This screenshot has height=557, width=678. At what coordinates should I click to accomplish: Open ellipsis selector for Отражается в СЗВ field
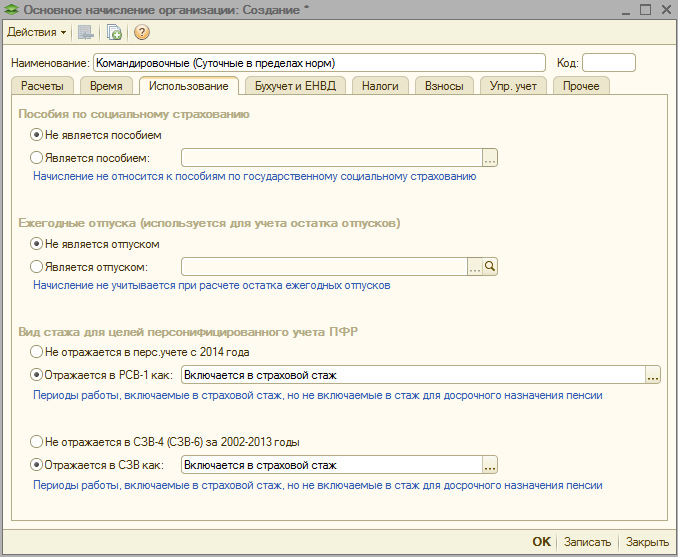[490, 465]
